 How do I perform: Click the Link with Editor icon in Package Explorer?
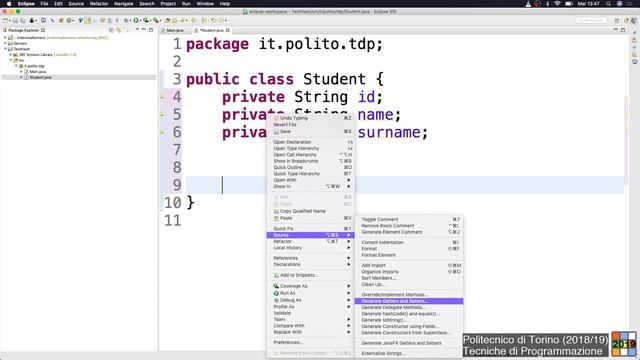(x=119, y=30)
